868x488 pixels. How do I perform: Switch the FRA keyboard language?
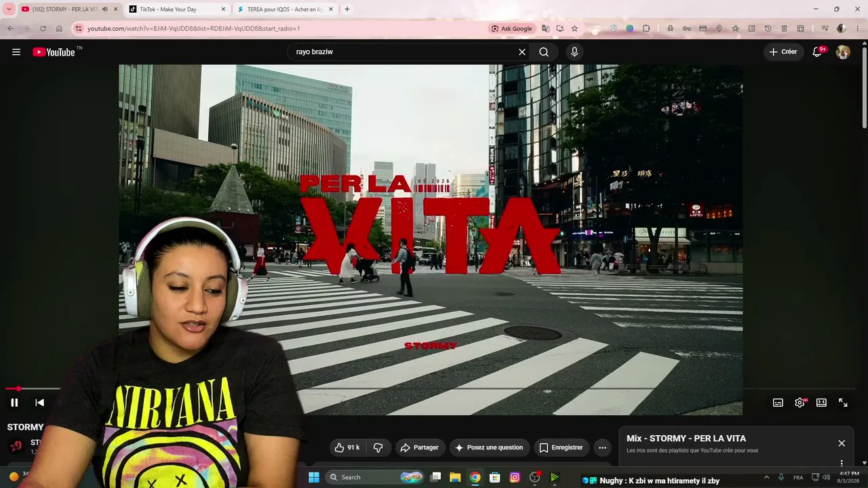tap(798, 477)
